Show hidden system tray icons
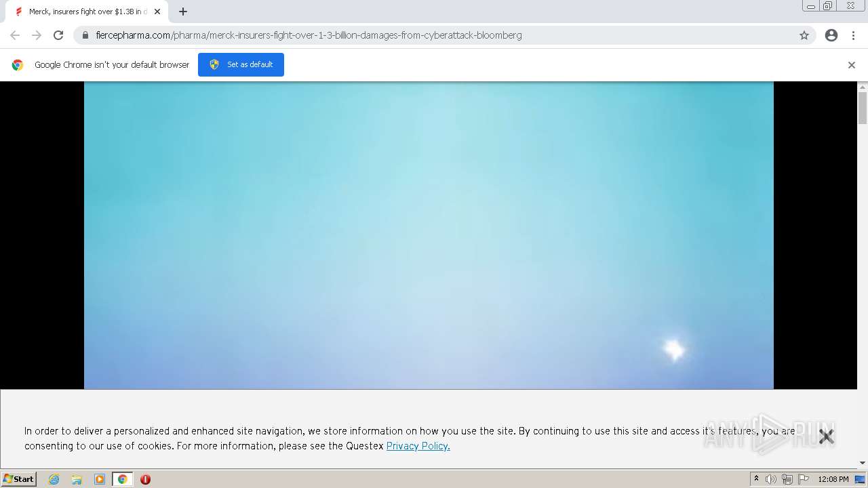Viewport: 868px width, 488px height. (x=756, y=479)
